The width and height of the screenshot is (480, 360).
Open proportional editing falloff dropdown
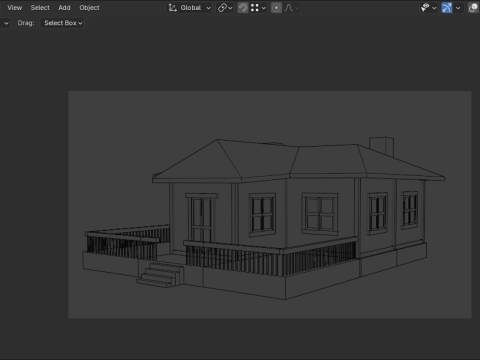pos(291,8)
